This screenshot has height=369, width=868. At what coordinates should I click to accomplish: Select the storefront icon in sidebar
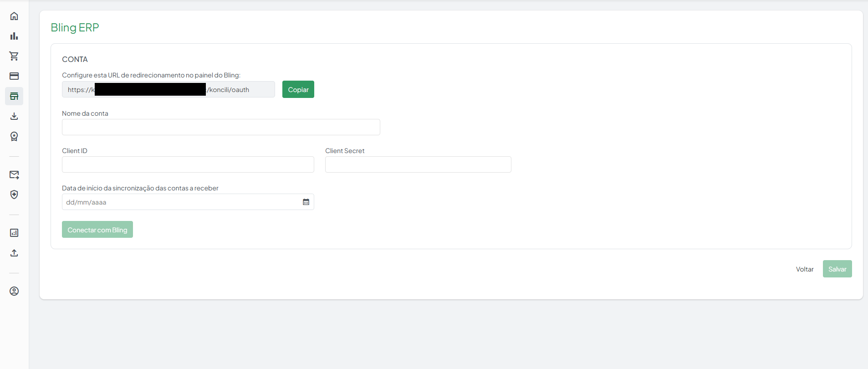(x=14, y=96)
